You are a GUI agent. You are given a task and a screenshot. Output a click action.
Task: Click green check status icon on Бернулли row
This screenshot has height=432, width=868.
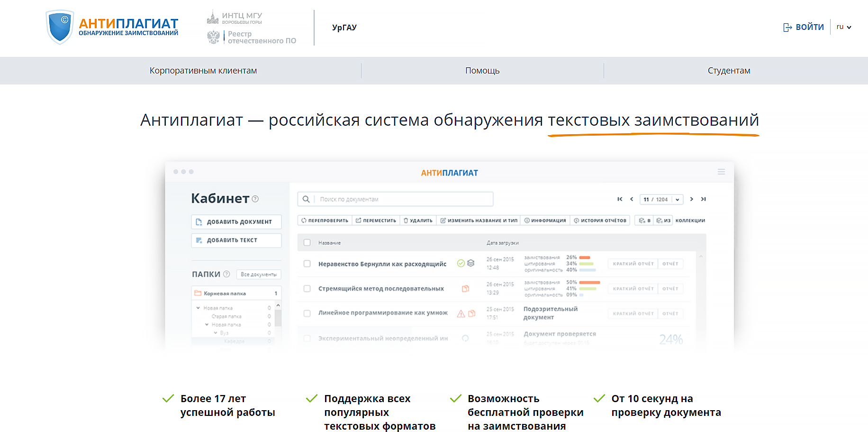(x=461, y=263)
